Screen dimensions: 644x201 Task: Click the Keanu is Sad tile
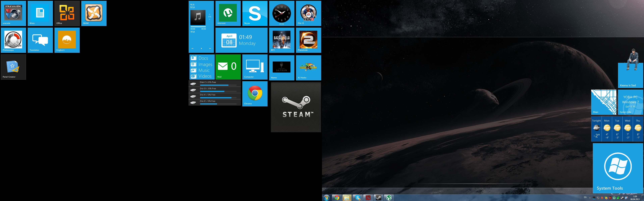point(631,75)
